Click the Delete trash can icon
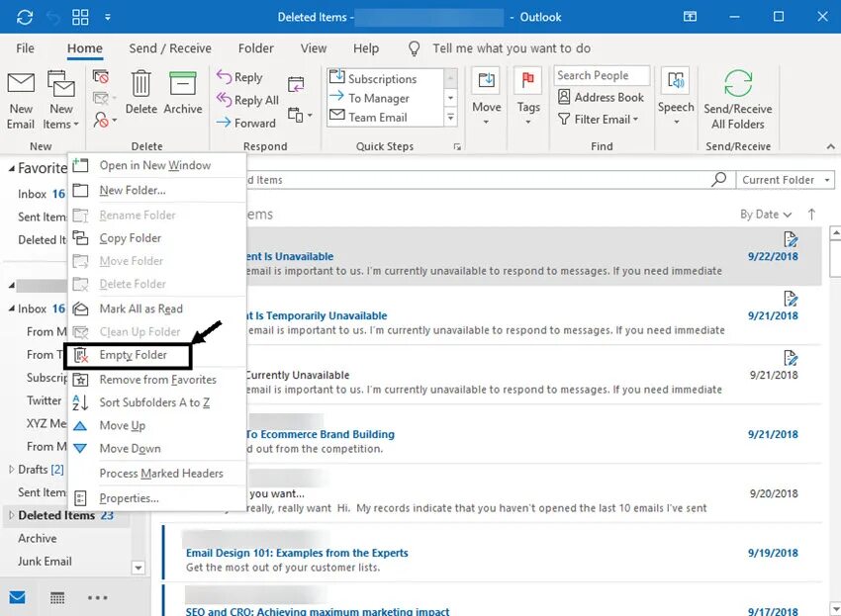This screenshot has height=616, width=841. point(141,83)
